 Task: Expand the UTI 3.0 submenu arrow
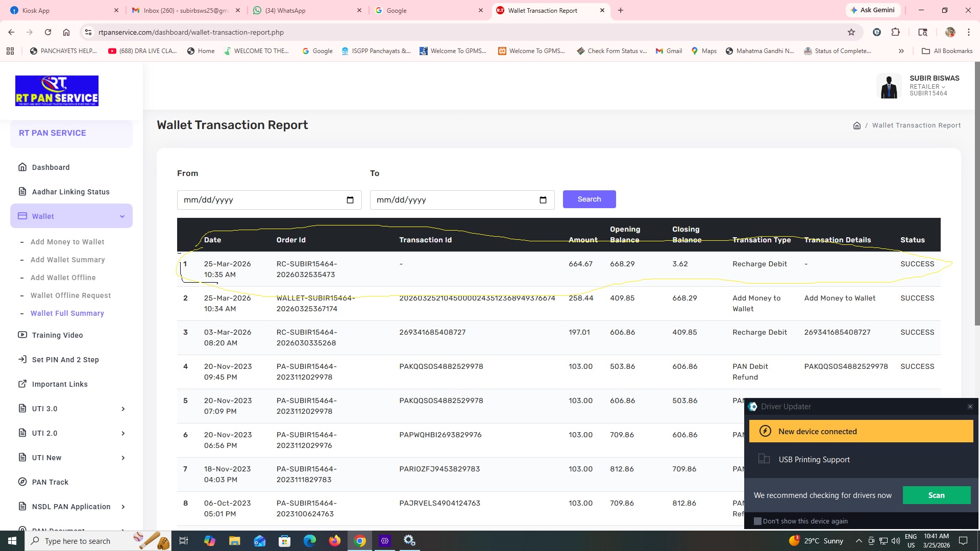click(x=123, y=409)
